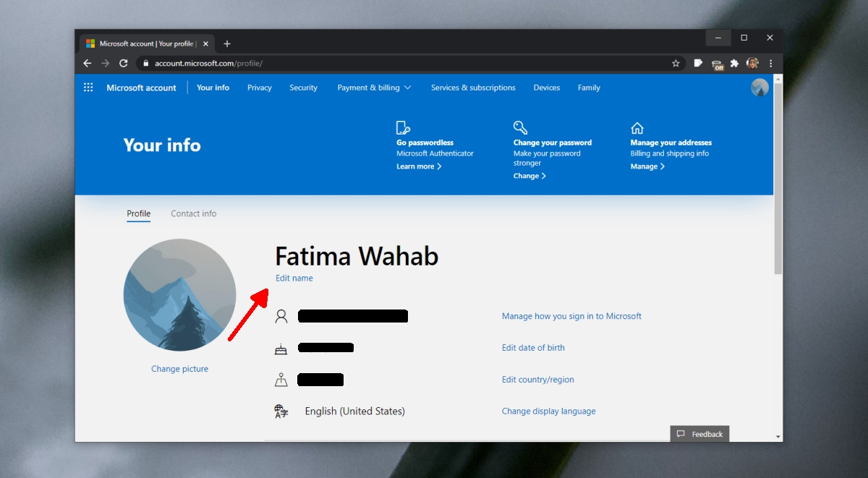
Task: Click the Go passwordless authenticator icon
Action: (403, 128)
